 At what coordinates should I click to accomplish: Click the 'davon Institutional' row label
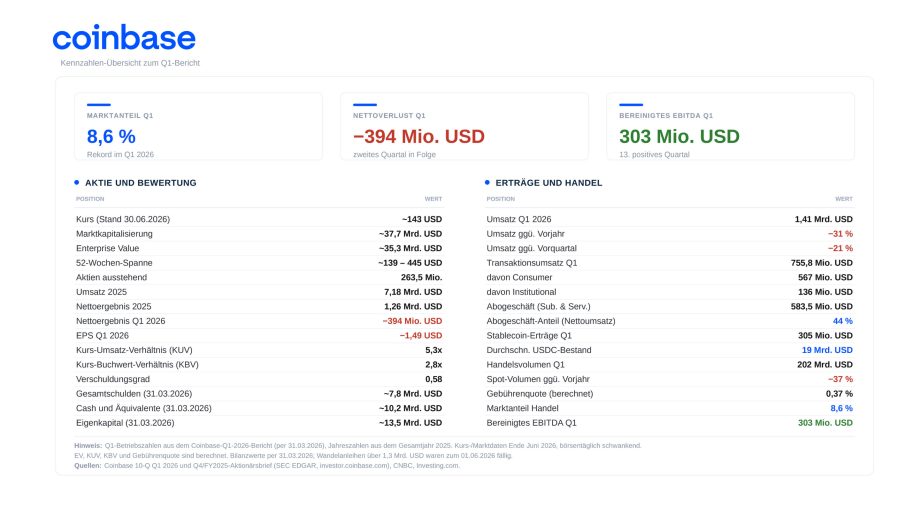pyautogui.click(x=521, y=292)
